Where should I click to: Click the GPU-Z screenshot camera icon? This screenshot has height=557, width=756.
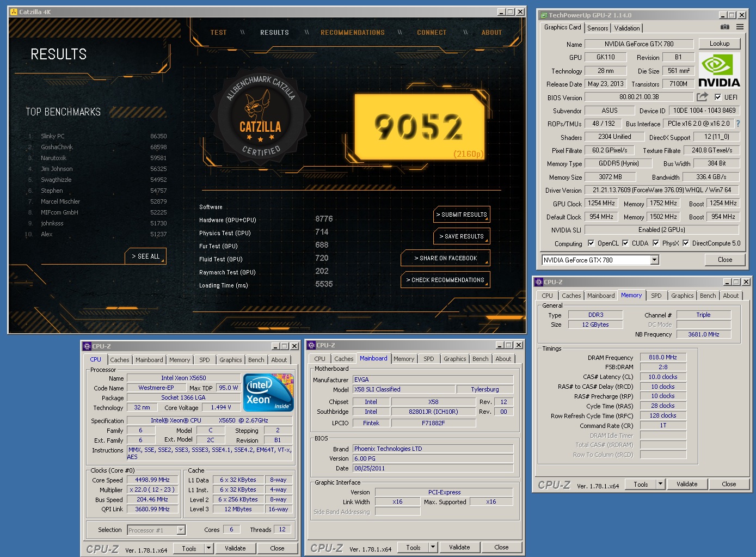(724, 27)
